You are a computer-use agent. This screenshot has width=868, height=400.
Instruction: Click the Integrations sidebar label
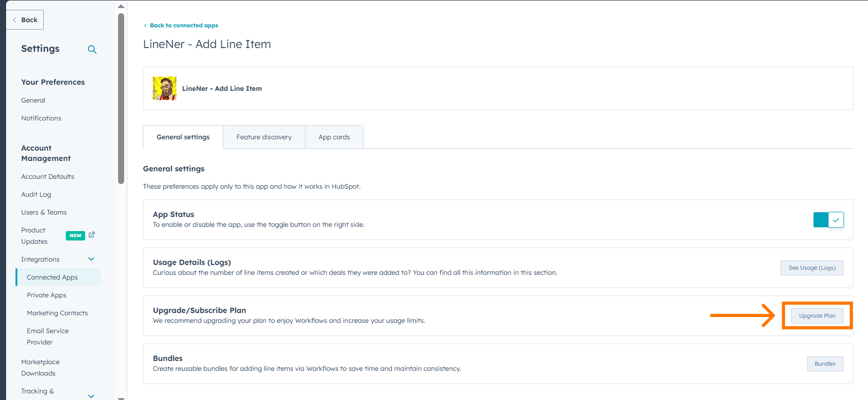(x=40, y=259)
